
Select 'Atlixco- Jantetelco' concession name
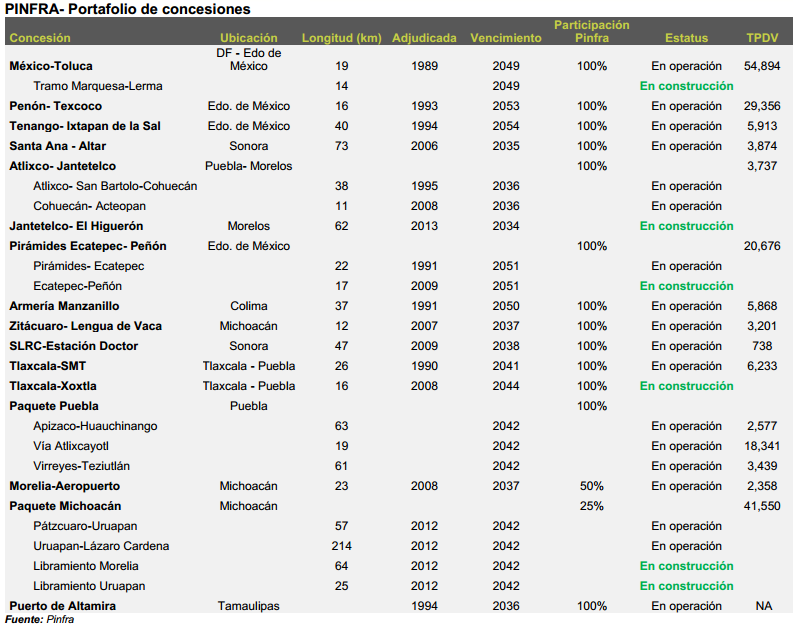tap(63, 166)
